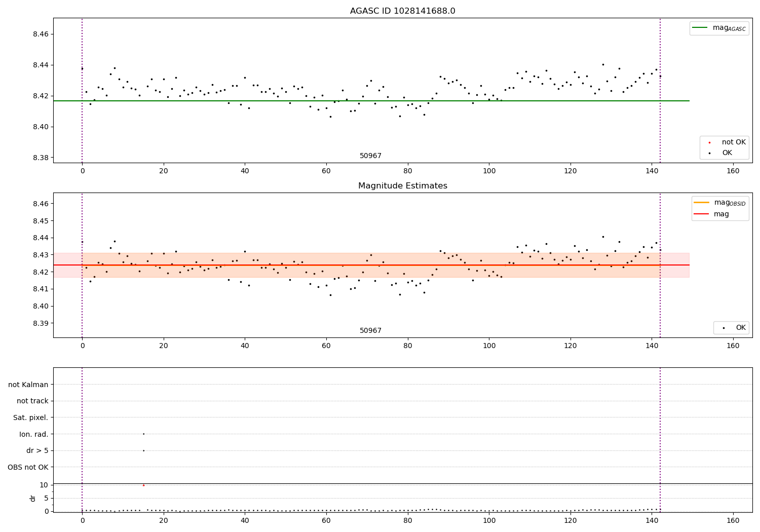Image resolution: width=760 pixels, height=532 pixels.
Task: Click green line sample in mag AGASC legend
Action: tap(700, 28)
